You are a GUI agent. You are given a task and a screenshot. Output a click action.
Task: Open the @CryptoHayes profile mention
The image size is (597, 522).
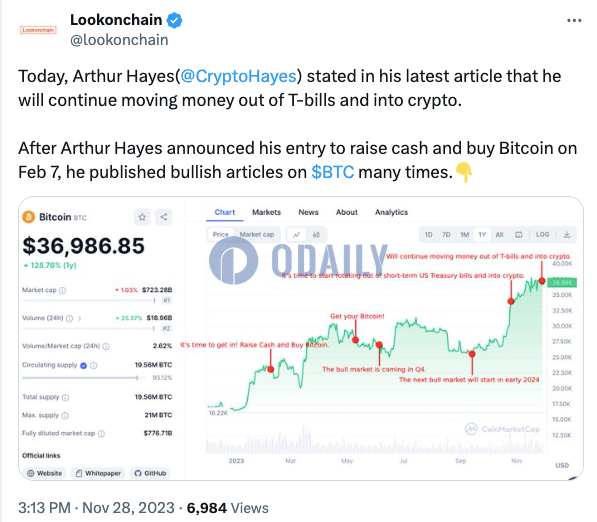tap(238, 76)
